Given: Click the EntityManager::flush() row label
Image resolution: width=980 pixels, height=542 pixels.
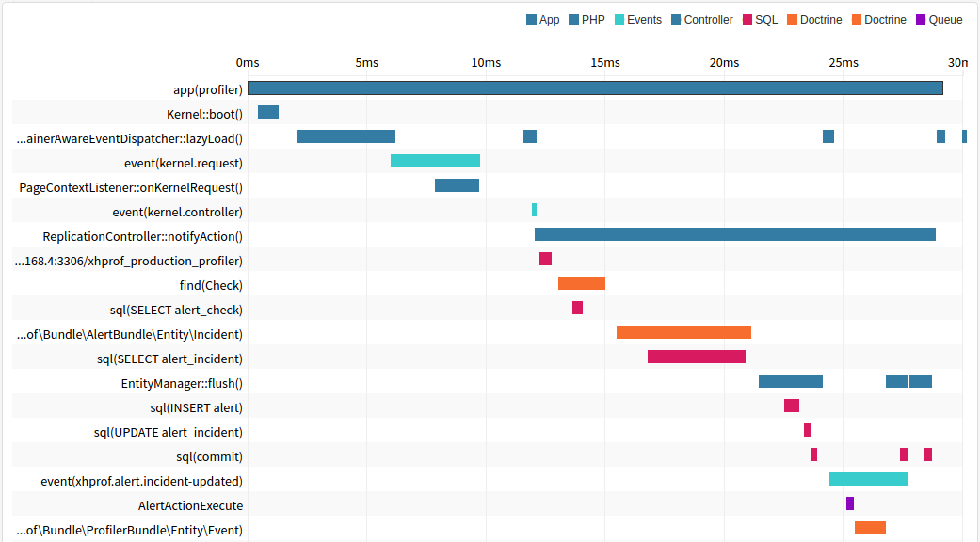Looking at the screenshot, I should [182, 383].
